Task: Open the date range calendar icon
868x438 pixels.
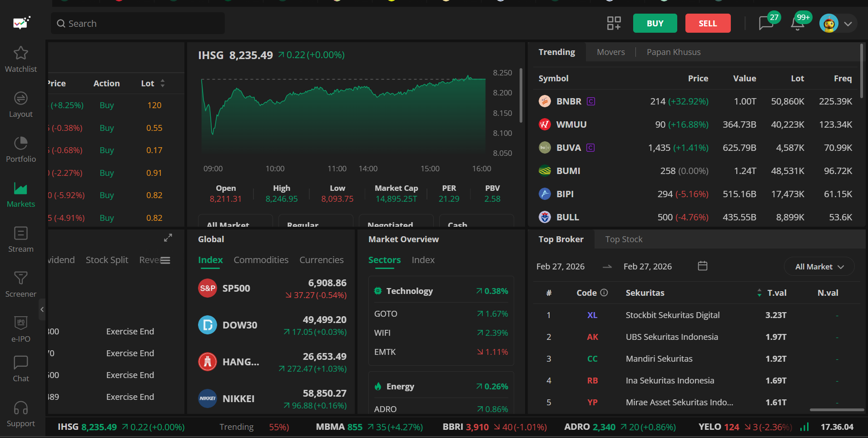Action: click(702, 266)
